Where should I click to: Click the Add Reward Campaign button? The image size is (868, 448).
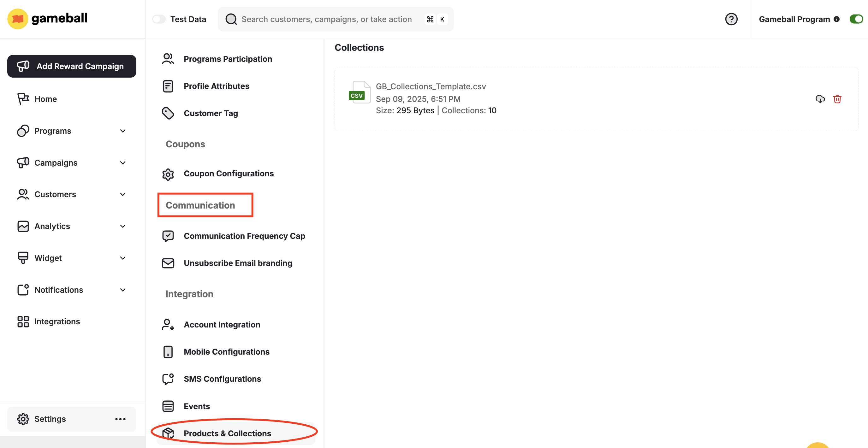coord(72,66)
